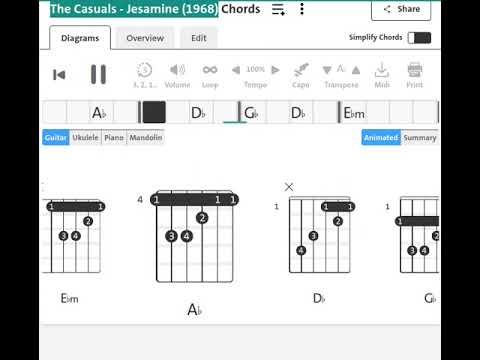Click the Ab label under large diagram

pyautogui.click(x=195, y=310)
